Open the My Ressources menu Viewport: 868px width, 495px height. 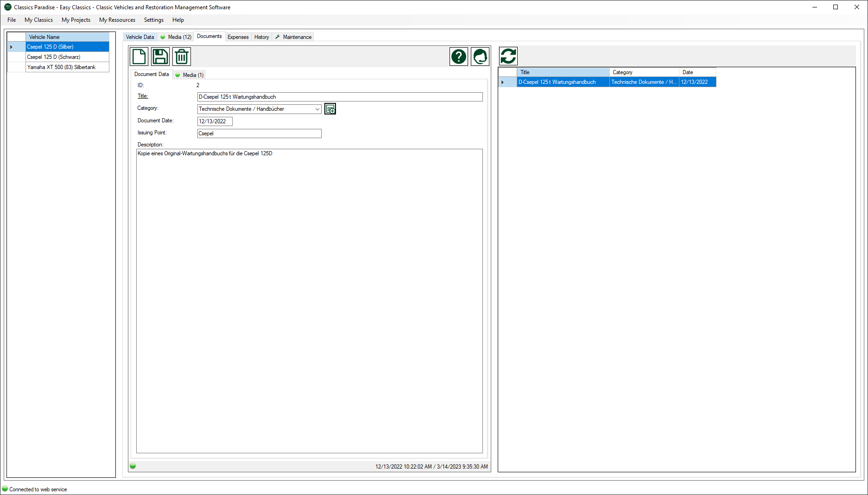coord(117,20)
